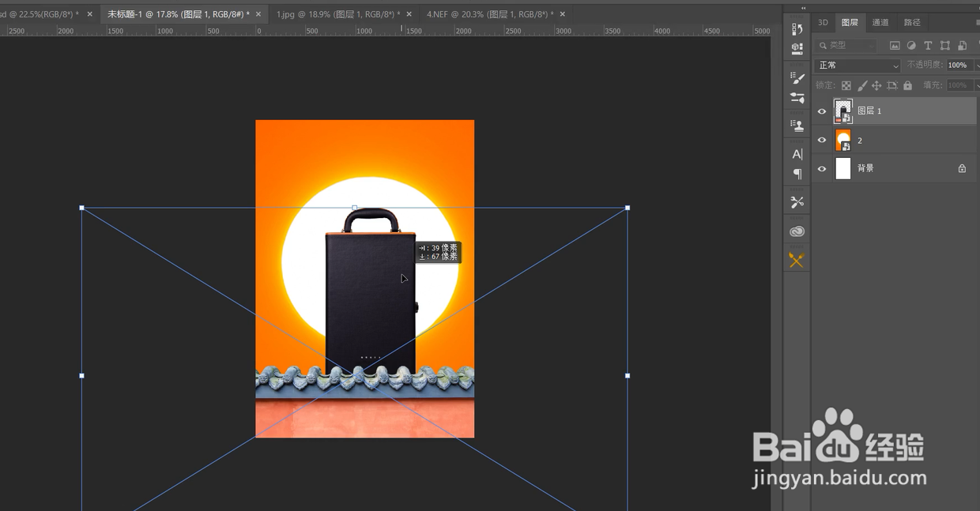Open the Paragraph panel icon
980x511 pixels.
coord(797,174)
